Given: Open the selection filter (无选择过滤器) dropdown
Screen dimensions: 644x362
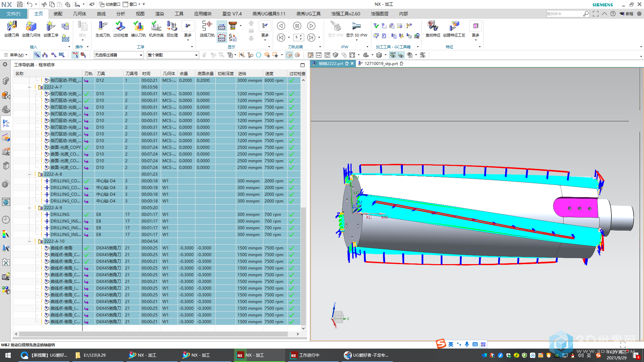Looking at the screenshot, I should pos(118,55).
